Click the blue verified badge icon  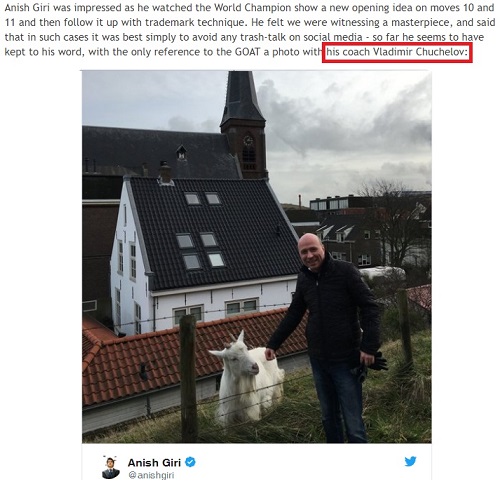(190, 462)
